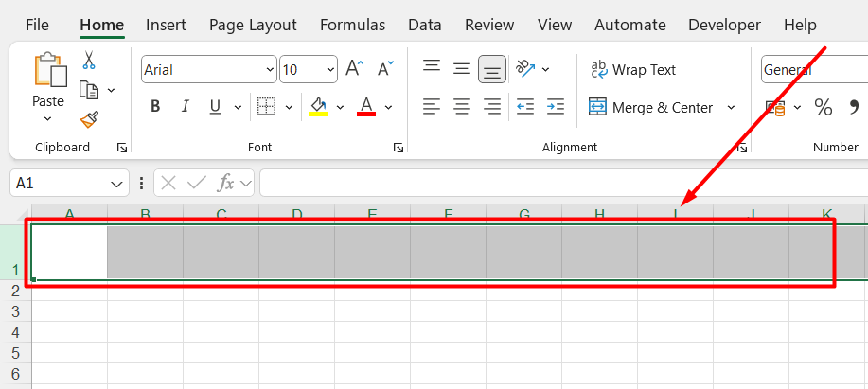Click Decrease Indent icon
Viewport: 868px width, 389px height.
tap(524, 106)
